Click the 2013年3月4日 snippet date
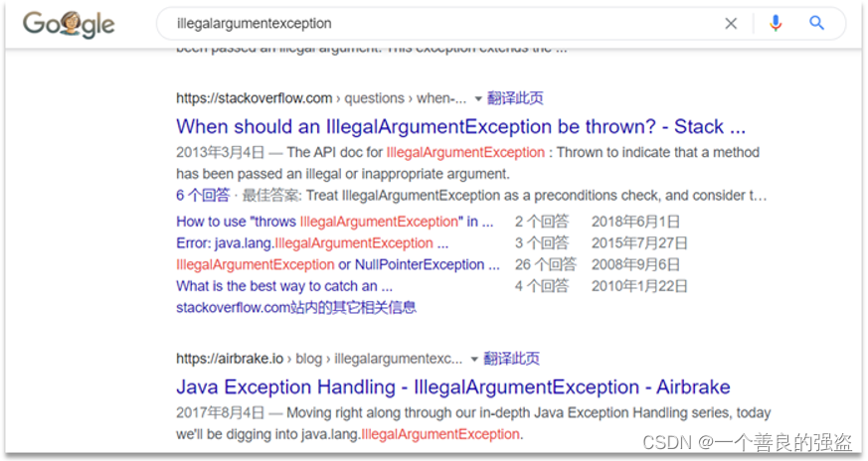The height and width of the screenshot is (461, 868). (x=221, y=152)
